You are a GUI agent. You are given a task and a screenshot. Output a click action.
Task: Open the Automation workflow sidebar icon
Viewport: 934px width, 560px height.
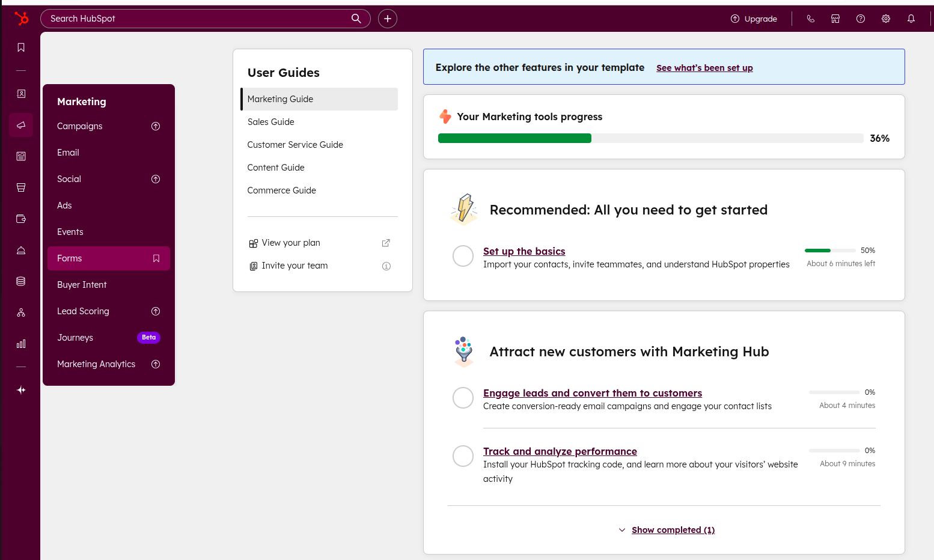21,312
